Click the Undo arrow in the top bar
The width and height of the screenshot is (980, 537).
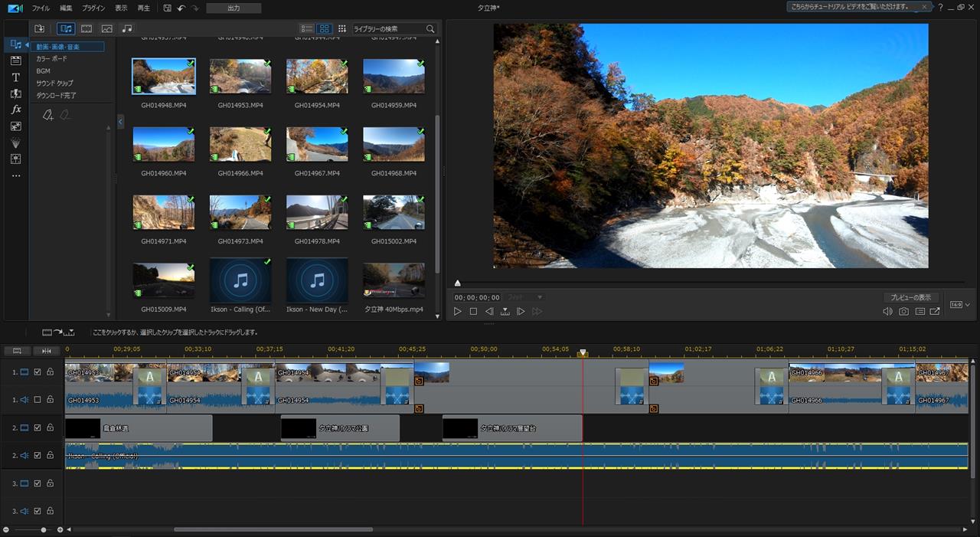click(x=181, y=8)
